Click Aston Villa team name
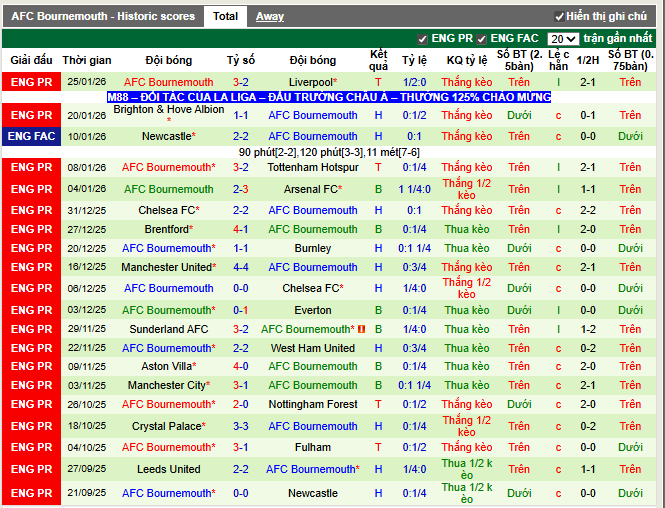665x508 pixels. click(x=168, y=366)
